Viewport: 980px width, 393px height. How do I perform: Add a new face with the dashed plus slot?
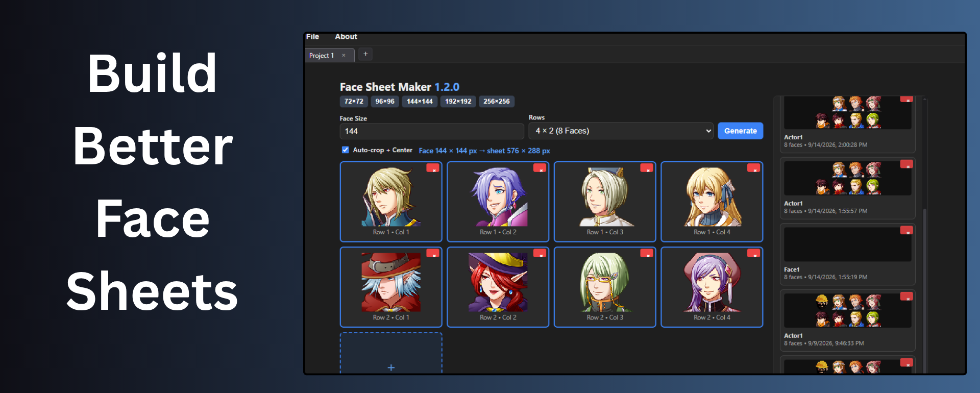[391, 353]
